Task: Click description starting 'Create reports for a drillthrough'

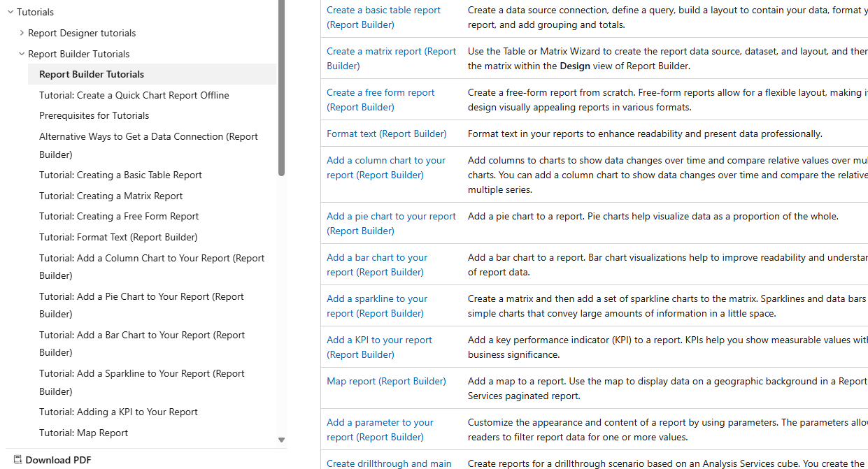Action: click(x=668, y=463)
